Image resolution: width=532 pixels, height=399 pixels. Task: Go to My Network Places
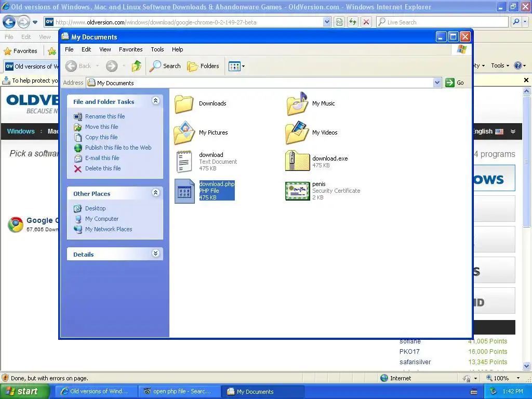coord(109,229)
